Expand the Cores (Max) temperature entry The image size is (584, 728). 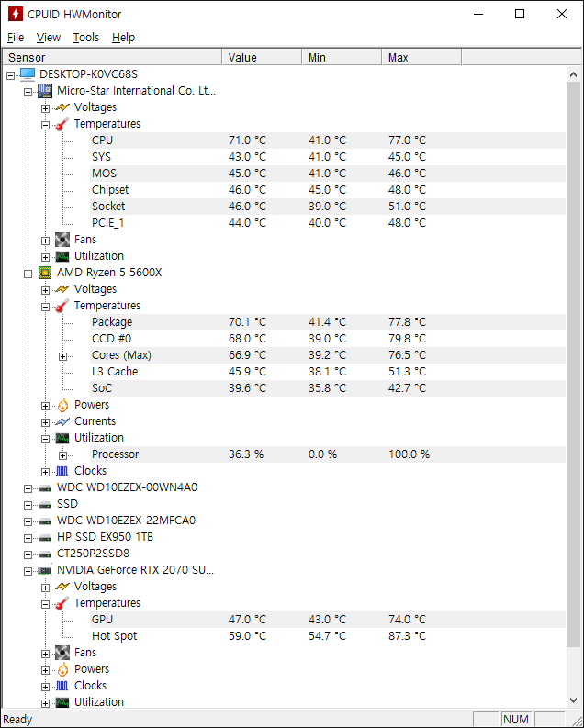62,355
